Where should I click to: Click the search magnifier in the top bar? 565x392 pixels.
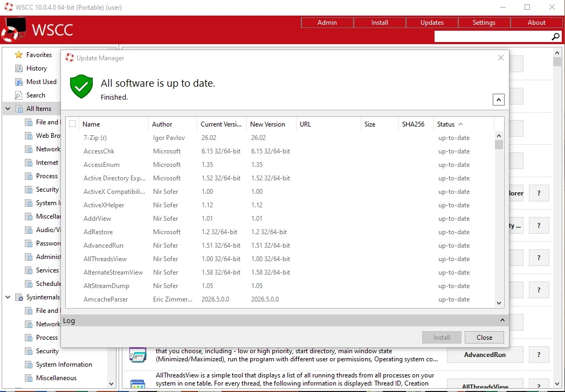[x=555, y=37]
